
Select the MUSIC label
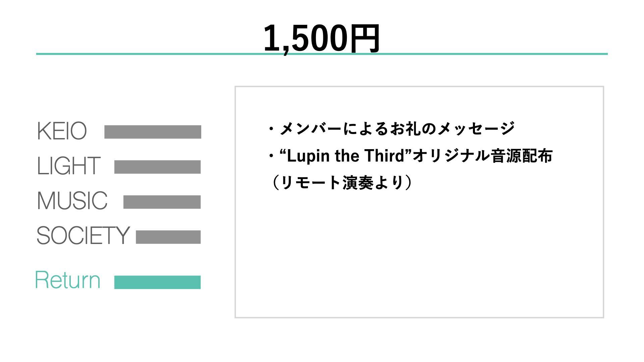[x=72, y=201]
